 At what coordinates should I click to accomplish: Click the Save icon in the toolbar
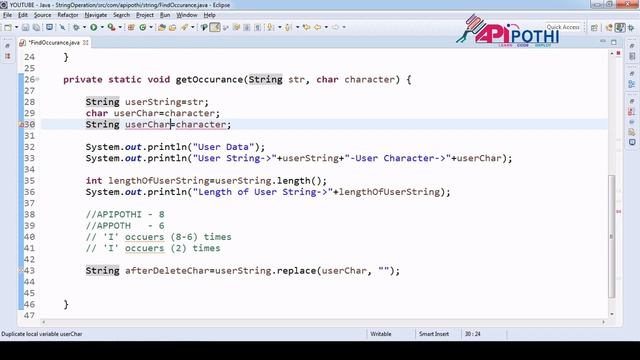26,27
